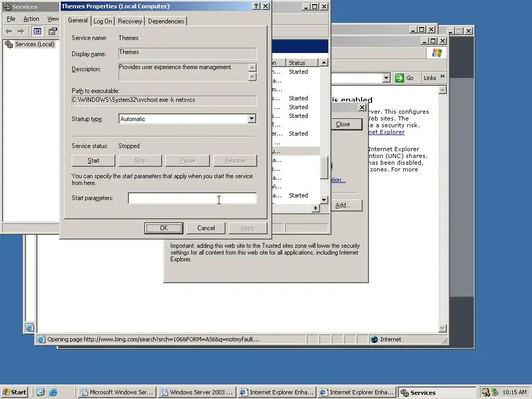
Task: Click the network system tray icon
Action: tap(495, 392)
